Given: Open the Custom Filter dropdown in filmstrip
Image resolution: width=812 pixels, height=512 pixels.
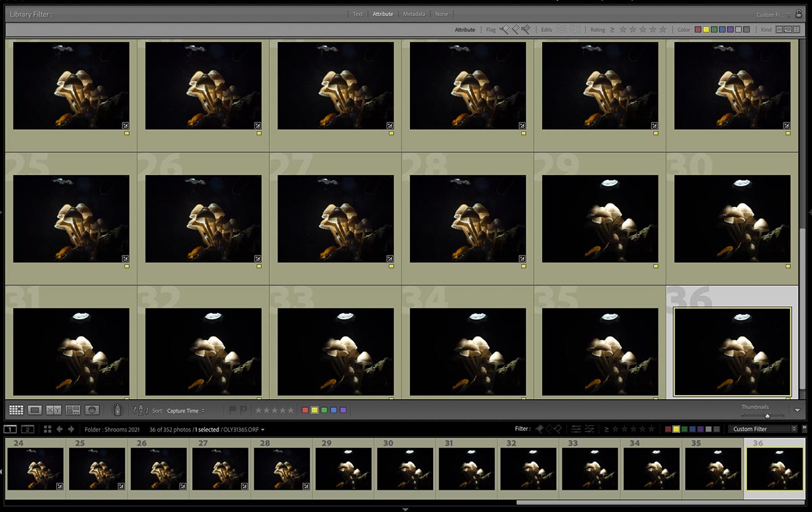Looking at the screenshot, I should pos(763,429).
